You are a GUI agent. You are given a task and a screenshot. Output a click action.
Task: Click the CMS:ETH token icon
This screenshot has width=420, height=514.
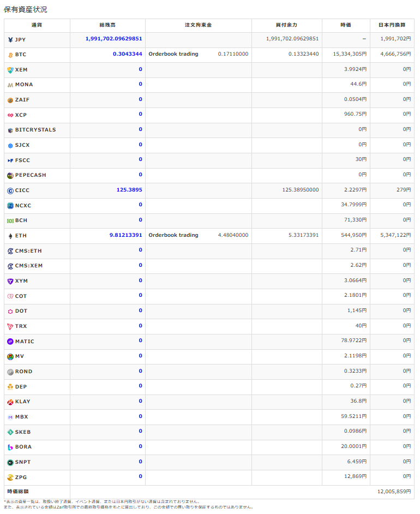pyautogui.click(x=10, y=252)
